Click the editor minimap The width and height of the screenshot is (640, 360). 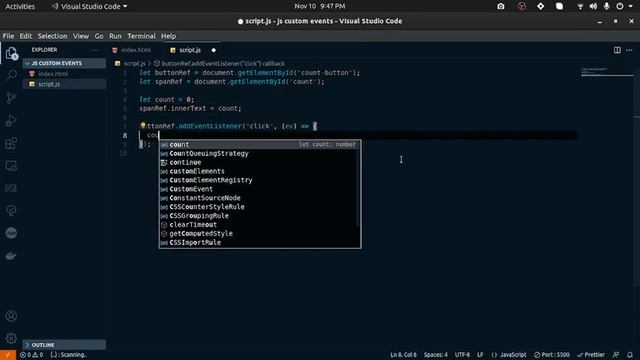[x=607, y=73]
